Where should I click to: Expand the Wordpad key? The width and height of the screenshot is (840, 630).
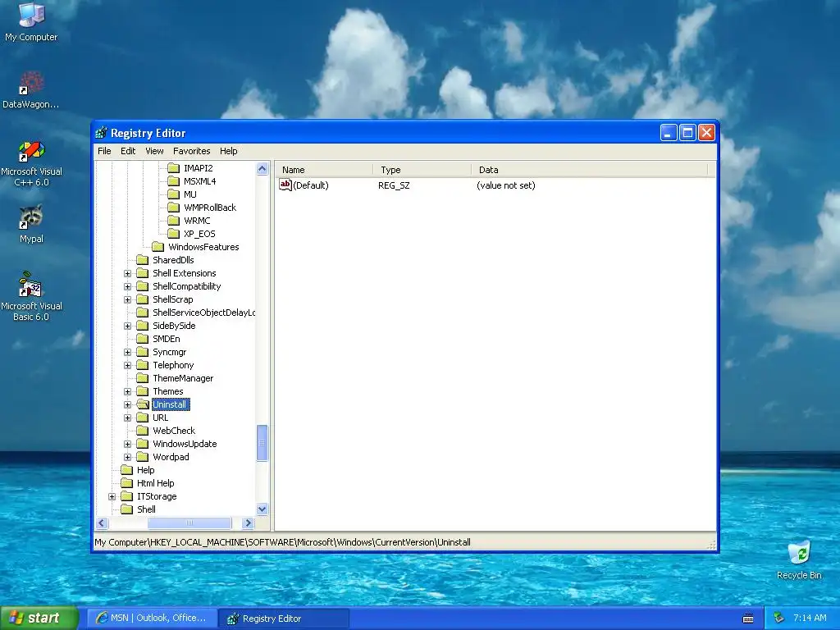pyautogui.click(x=127, y=457)
